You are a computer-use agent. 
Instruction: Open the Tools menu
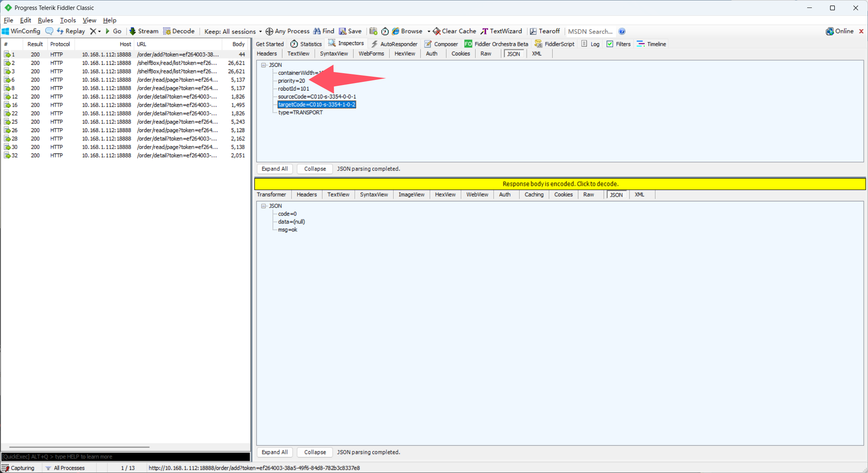(68, 20)
